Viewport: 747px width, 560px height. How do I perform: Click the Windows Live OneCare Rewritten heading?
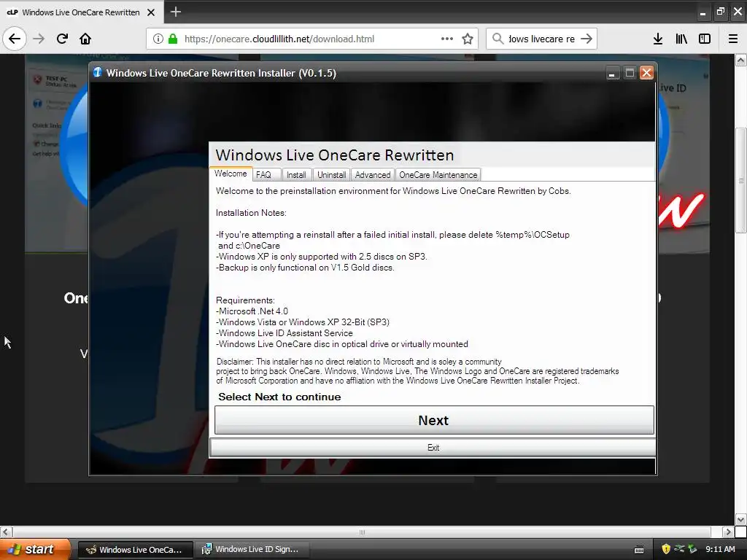[x=334, y=155]
